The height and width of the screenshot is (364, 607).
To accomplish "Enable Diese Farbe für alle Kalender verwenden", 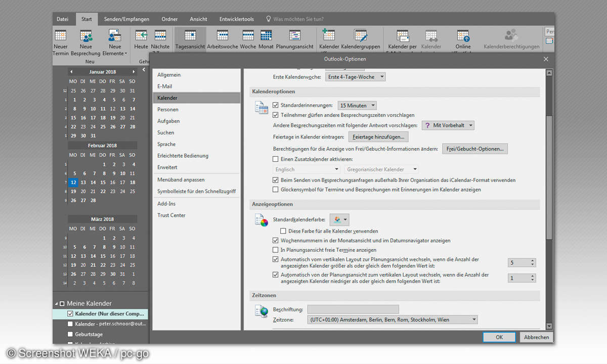I will pyautogui.click(x=283, y=231).
